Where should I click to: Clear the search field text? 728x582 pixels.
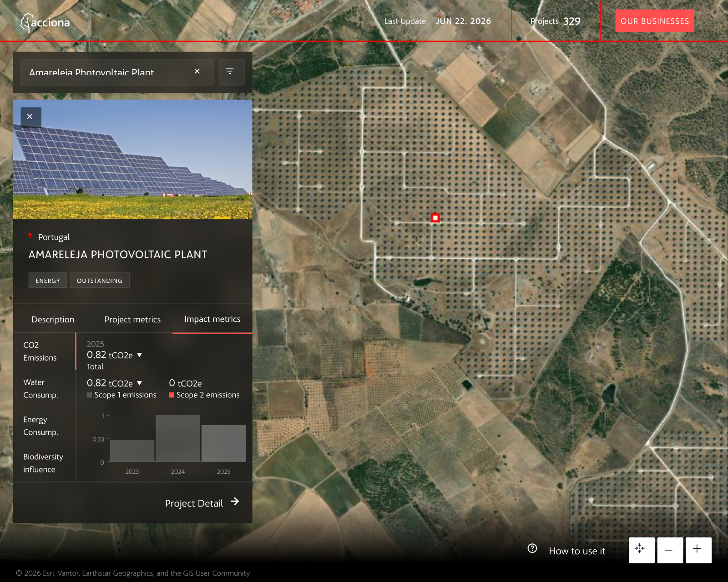pyautogui.click(x=197, y=71)
